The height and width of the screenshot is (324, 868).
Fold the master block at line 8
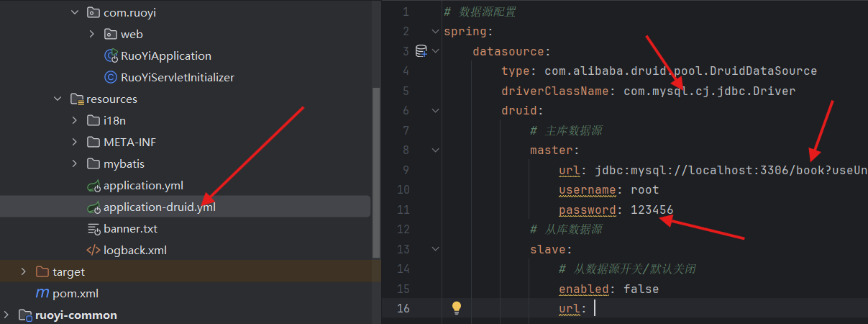pos(434,150)
